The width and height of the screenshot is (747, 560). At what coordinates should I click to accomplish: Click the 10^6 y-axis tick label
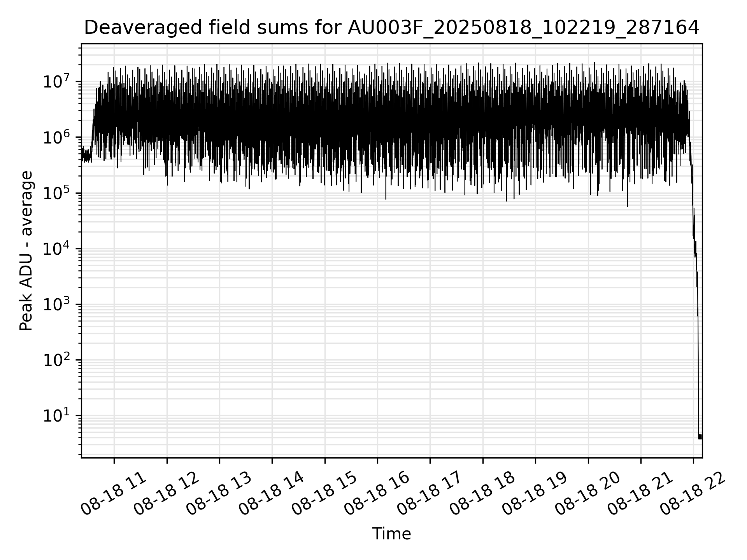coord(57,137)
